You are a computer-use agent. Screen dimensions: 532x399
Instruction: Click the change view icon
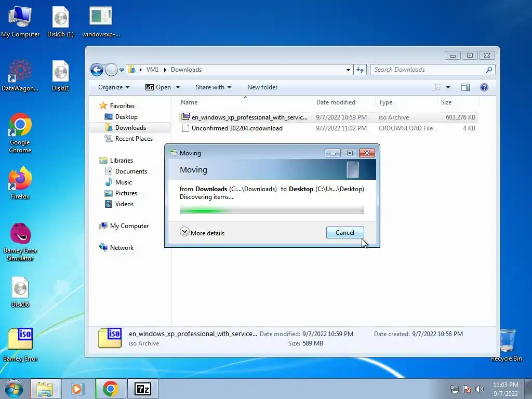point(437,87)
